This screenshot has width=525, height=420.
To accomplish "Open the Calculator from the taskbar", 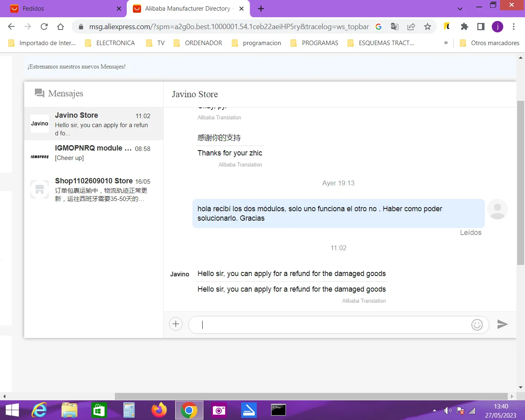I will point(129,410).
